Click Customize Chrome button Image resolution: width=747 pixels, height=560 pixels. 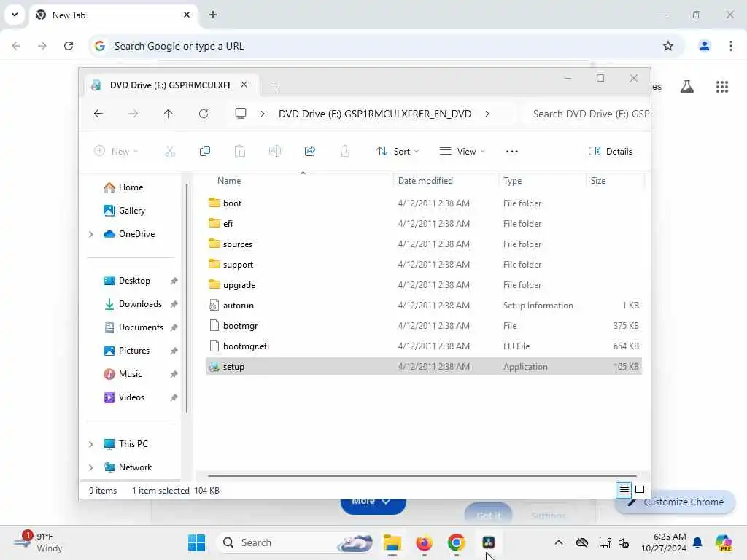pos(676,502)
